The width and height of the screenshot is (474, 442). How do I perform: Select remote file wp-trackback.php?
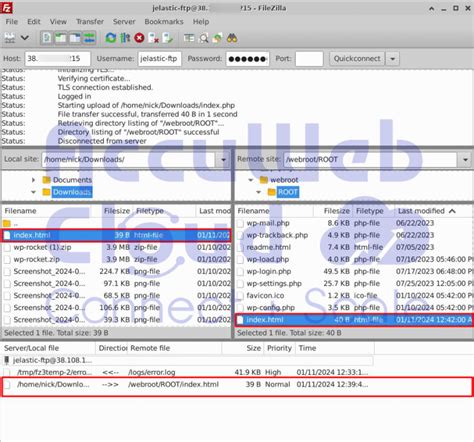click(x=354, y=235)
